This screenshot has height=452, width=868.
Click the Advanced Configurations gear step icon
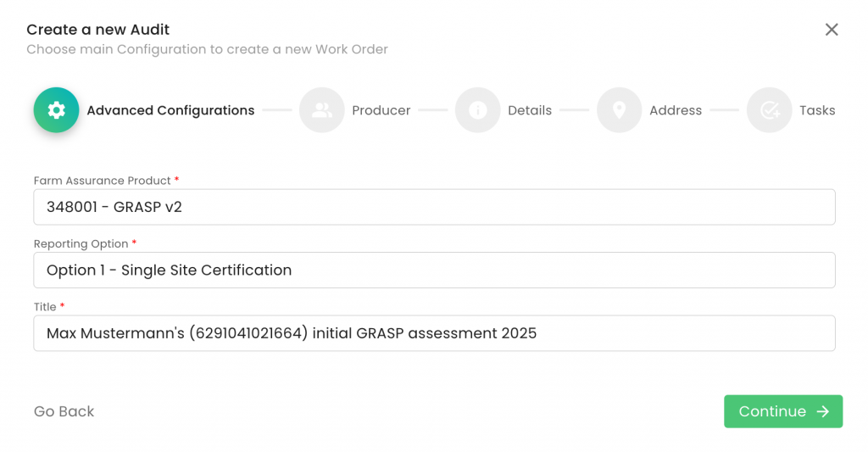click(x=56, y=110)
